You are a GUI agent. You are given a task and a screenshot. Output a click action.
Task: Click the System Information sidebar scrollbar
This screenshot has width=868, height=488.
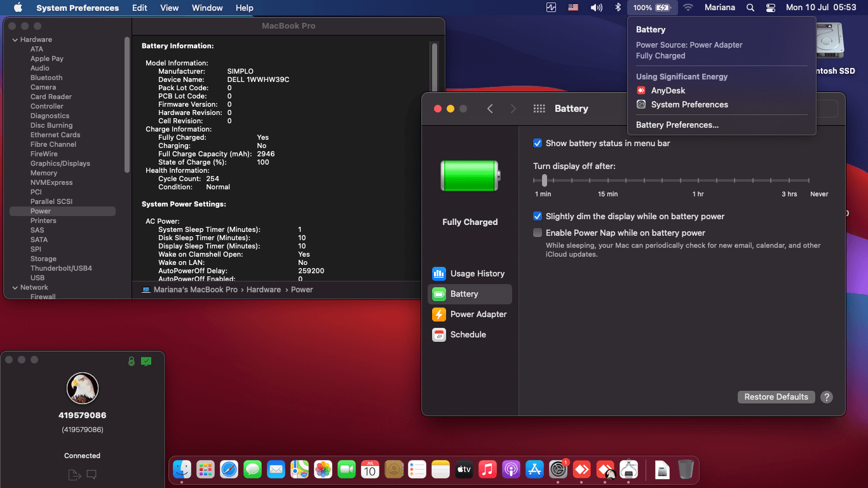(x=127, y=105)
